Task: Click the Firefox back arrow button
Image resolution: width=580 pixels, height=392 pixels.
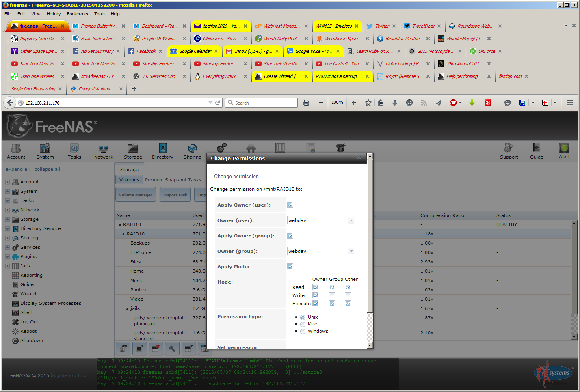Action: 10,103
